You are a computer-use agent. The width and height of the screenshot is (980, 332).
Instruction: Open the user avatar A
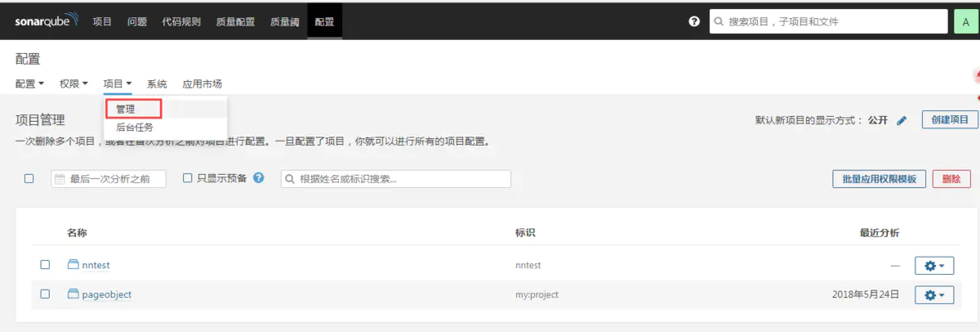(966, 22)
